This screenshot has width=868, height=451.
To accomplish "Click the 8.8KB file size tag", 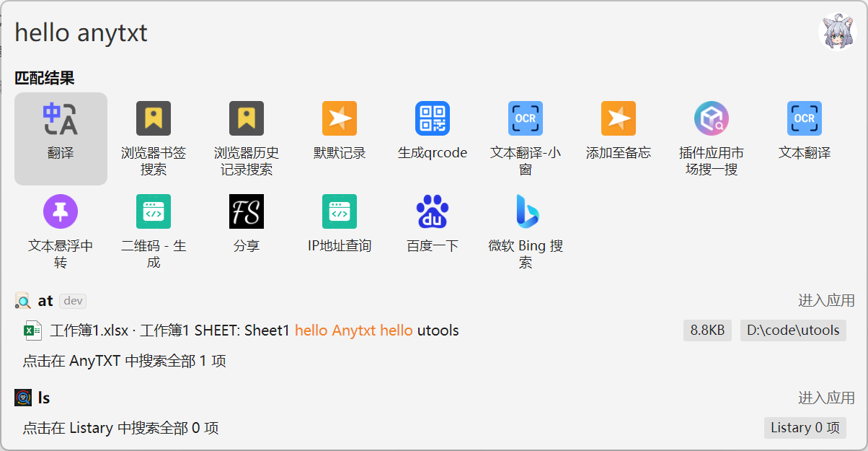I will tap(707, 330).
